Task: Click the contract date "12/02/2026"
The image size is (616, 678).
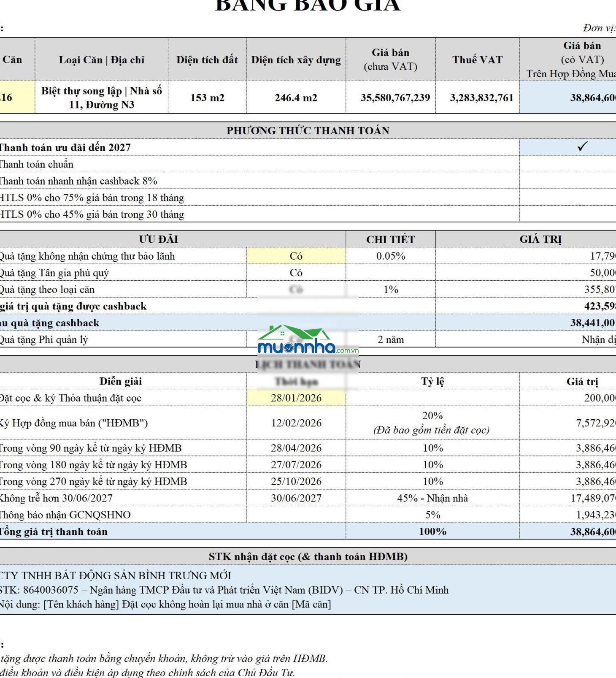Action: coord(296,423)
